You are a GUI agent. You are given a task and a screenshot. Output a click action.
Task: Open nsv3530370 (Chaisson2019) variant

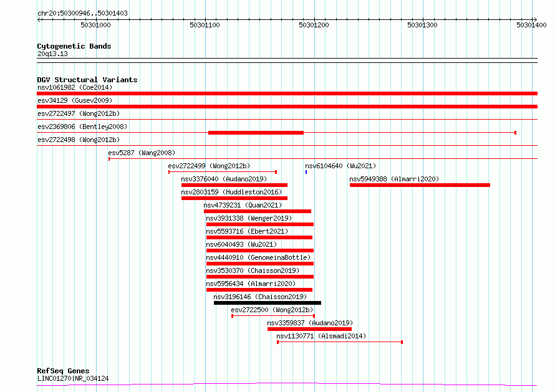[253, 270]
